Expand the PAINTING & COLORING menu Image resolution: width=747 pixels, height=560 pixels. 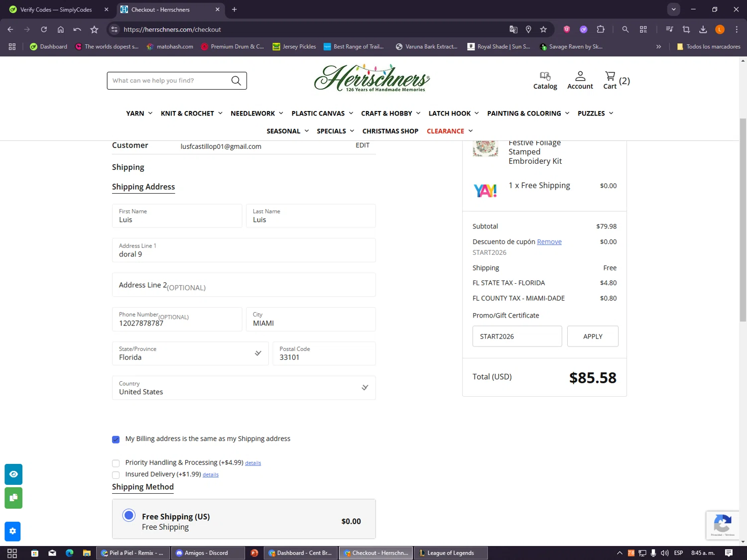(528, 113)
